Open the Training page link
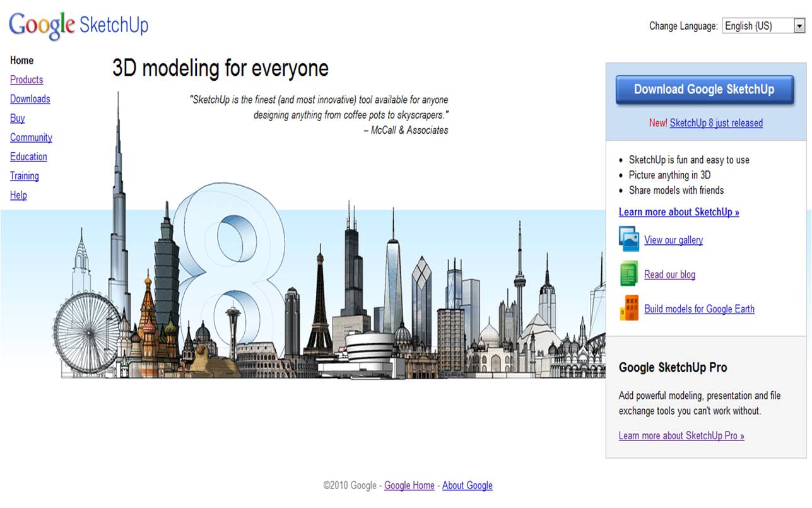Viewport: 812px width, 508px height. (x=25, y=176)
